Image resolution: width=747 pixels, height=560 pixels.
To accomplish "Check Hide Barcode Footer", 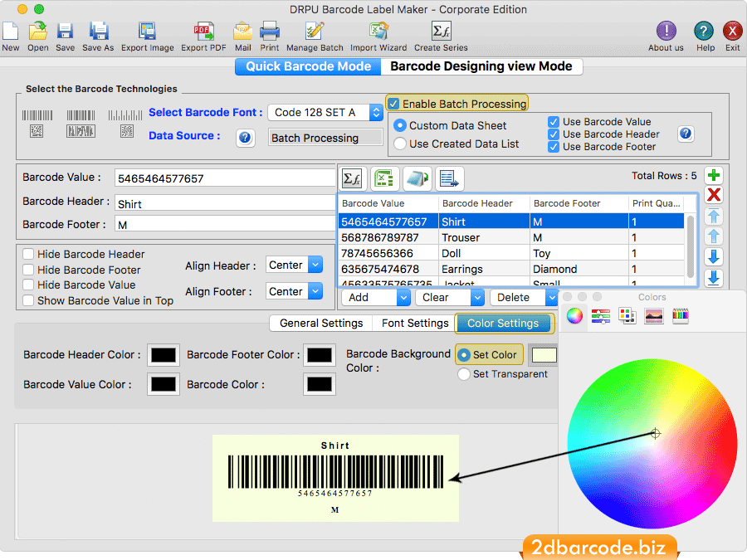I will click(28, 270).
